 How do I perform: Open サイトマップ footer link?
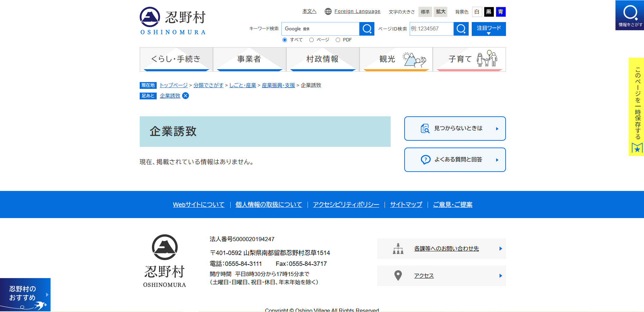(406, 204)
